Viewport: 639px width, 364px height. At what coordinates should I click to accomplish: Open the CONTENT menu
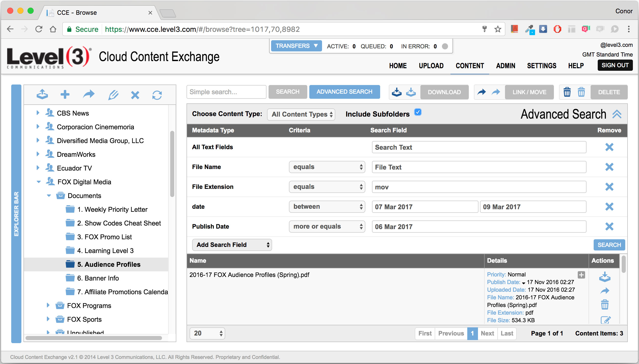pyautogui.click(x=470, y=66)
